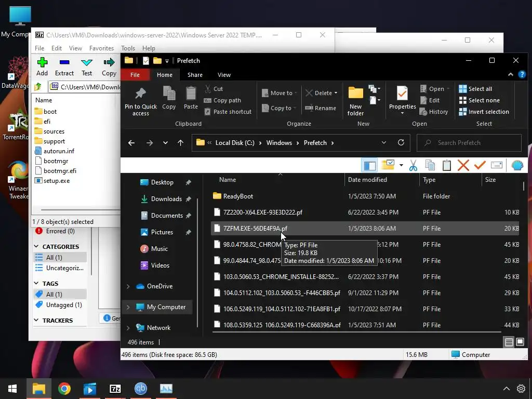Open Explorer help question mark icon
The width and height of the screenshot is (532, 399).
click(522, 75)
